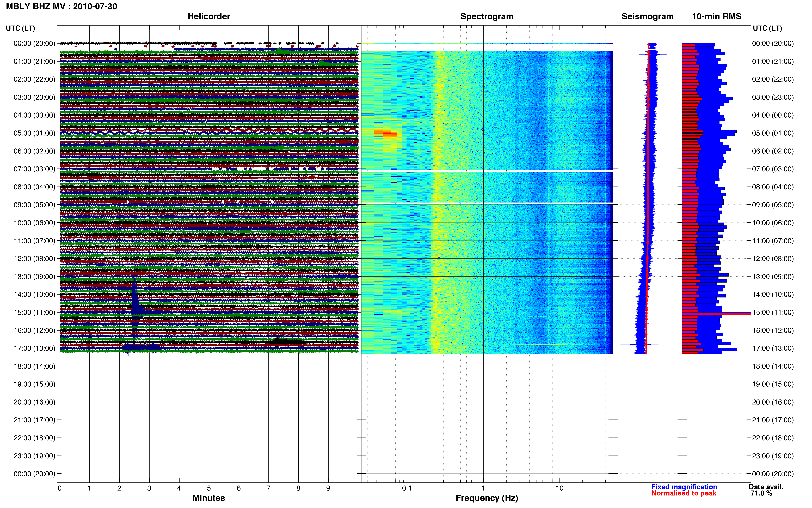Click the left UTC (LT) axis label
The width and height of the screenshot is (812, 508).
pos(21,28)
